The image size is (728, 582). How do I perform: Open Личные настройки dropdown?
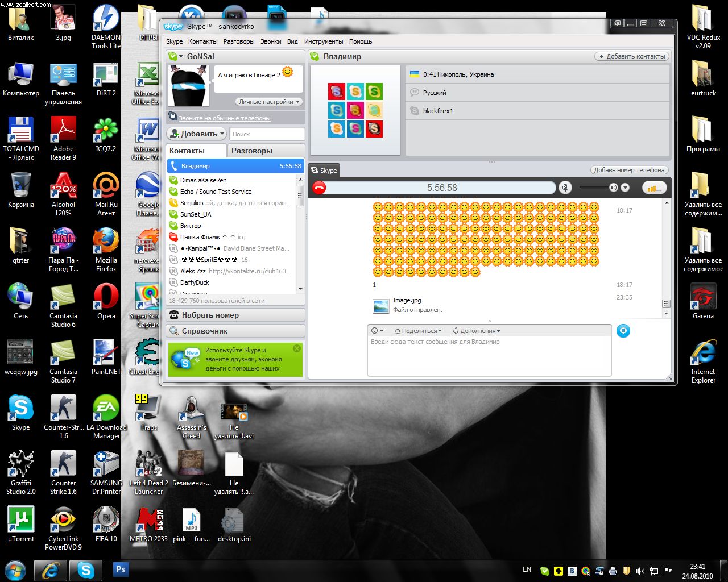pyautogui.click(x=269, y=102)
